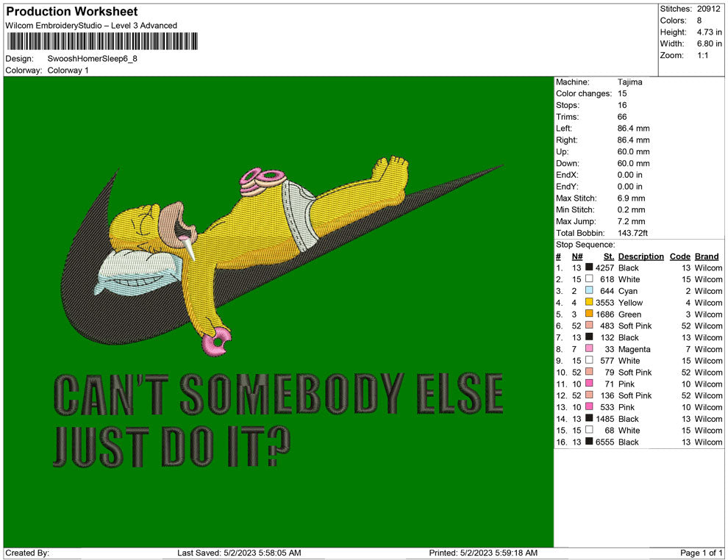Click the barcode under the worksheet header
This screenshot has height=560, width=728.
coord(103,41)
